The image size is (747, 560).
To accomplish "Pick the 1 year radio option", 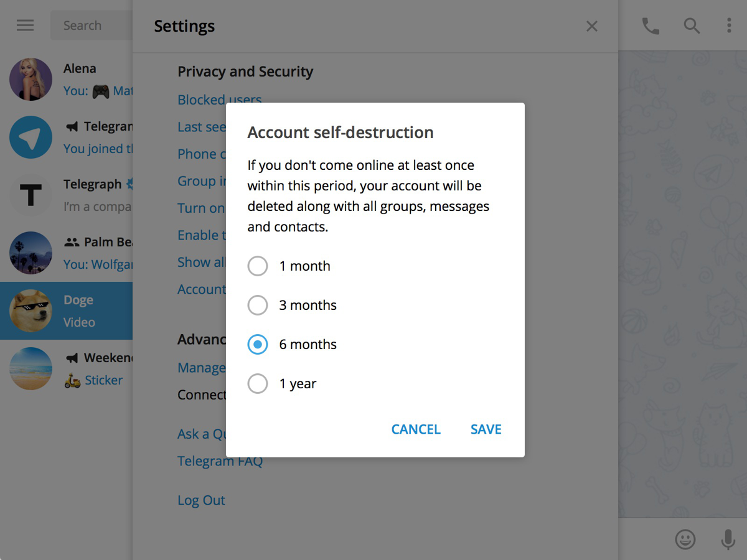I will click(258, 384).
